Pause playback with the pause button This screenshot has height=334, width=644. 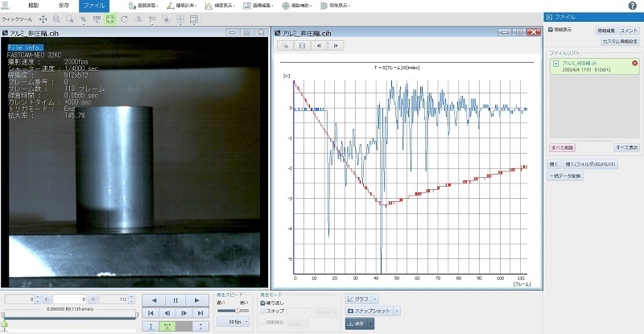point(175,300)
